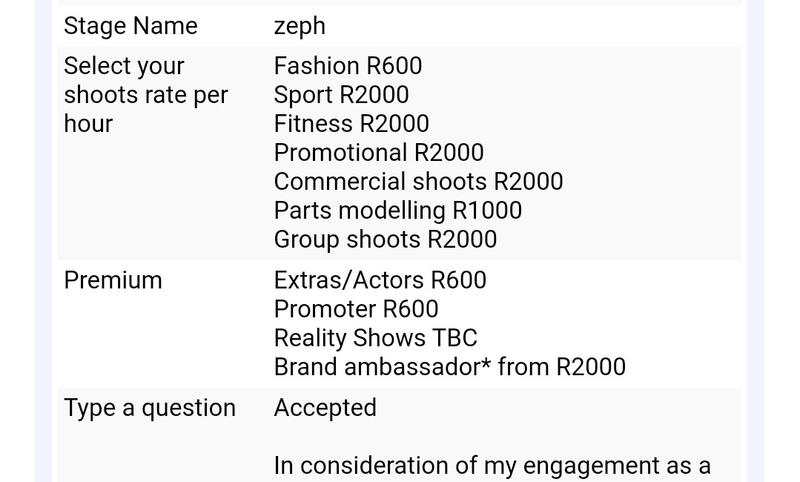Select the Reality Shows TBC line
Screen dimensions: 800x482
pos(376,338)
